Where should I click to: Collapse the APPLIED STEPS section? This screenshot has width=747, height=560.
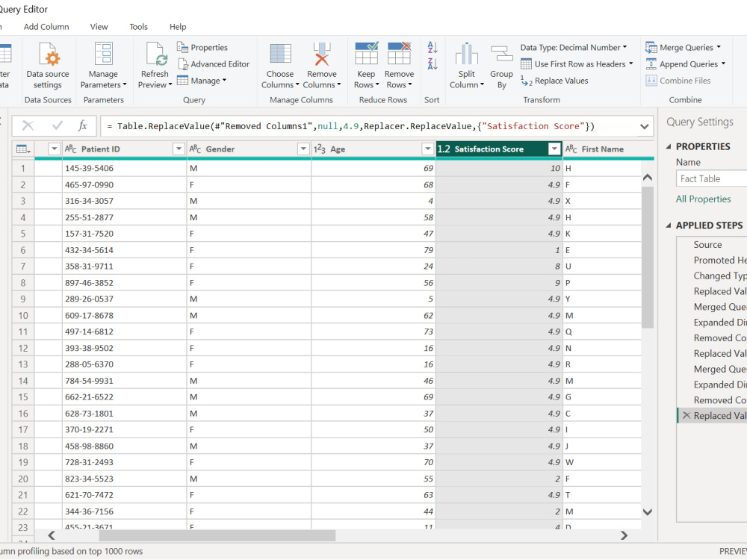point(669,225)
